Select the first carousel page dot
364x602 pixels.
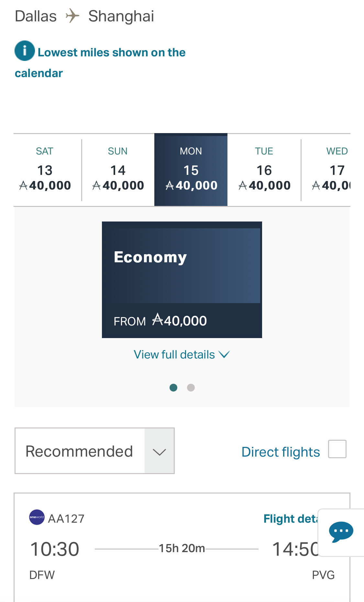173,388
